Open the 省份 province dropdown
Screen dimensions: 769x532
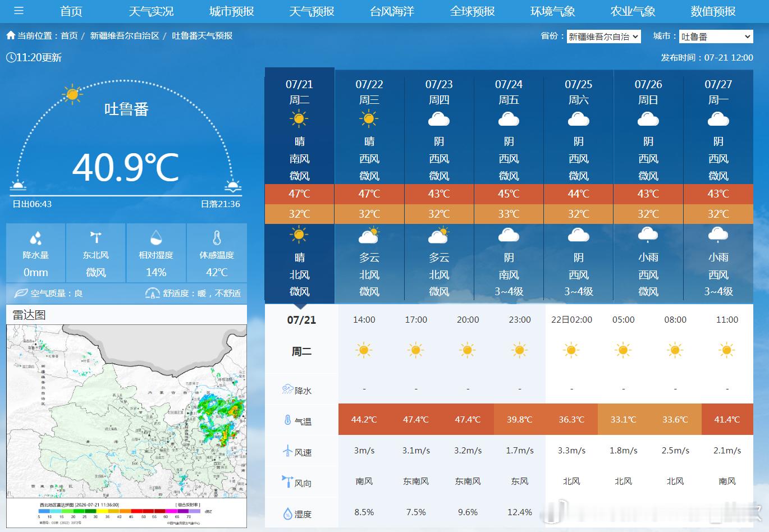coord(603,36)
